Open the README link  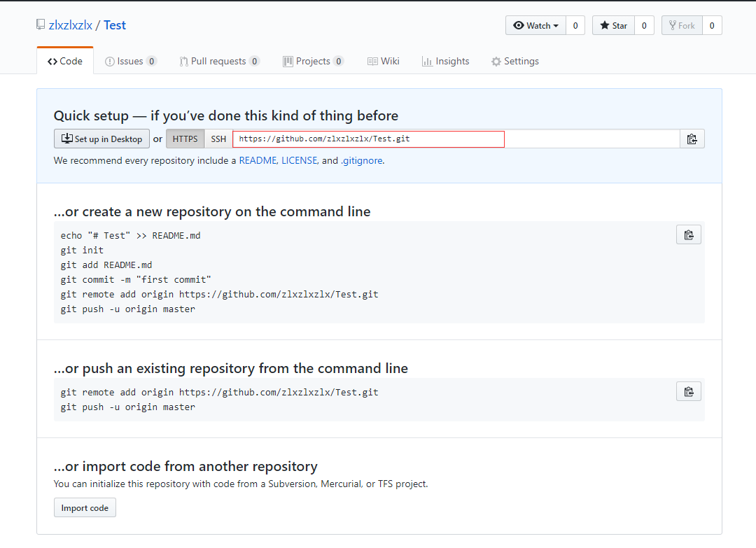[x=258, y=160]
